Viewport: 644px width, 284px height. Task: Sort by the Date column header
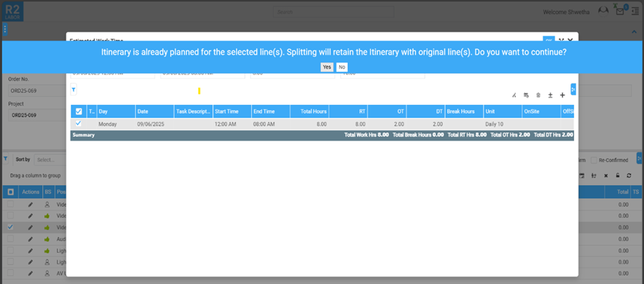155,112
